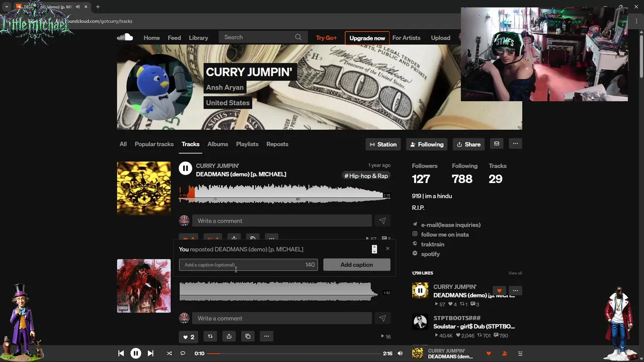Viewport: 644px width, 362px height.
Task: Open Feed in the top navigation
Action: tap(174, 38)
